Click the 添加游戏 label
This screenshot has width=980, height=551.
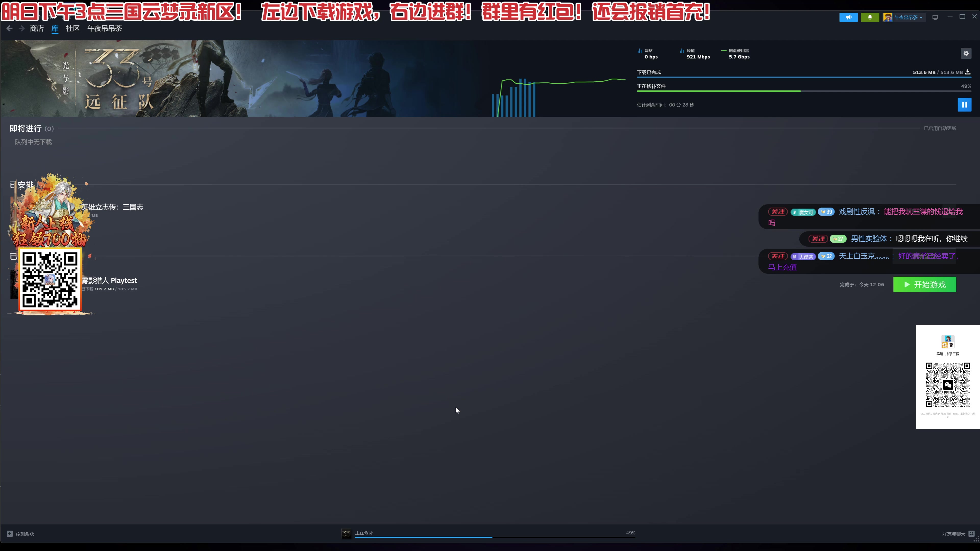(25, 534)
